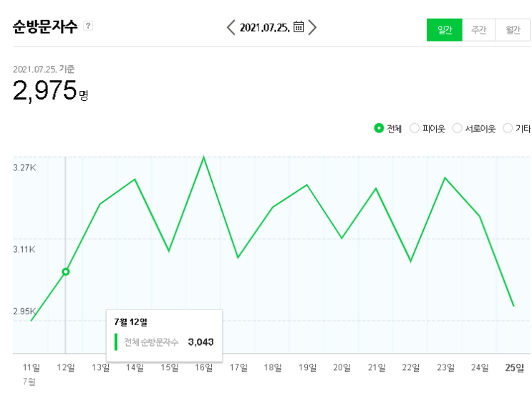Click the 전체 순방문자수 tooltip label
Viewport: 532px width, 396px height.
[151, 342]
